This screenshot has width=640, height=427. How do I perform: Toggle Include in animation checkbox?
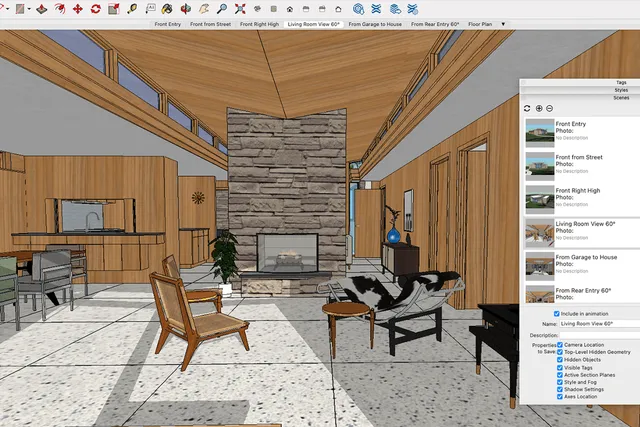556,314
